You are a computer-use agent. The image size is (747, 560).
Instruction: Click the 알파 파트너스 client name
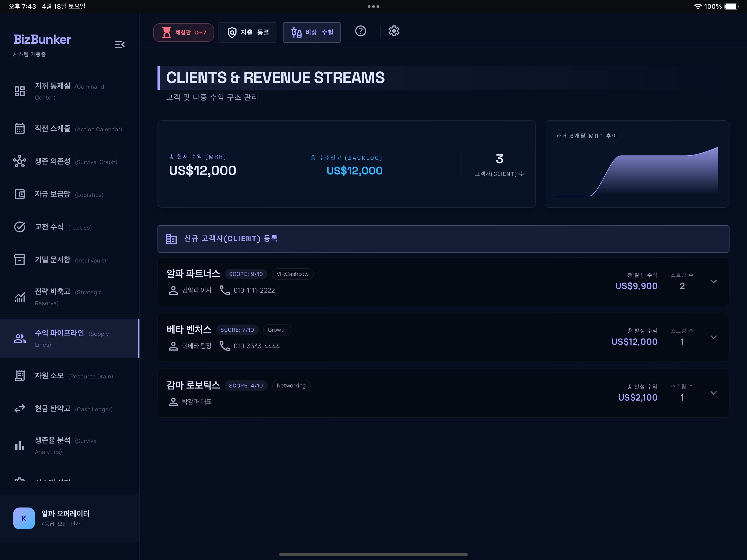193,274
